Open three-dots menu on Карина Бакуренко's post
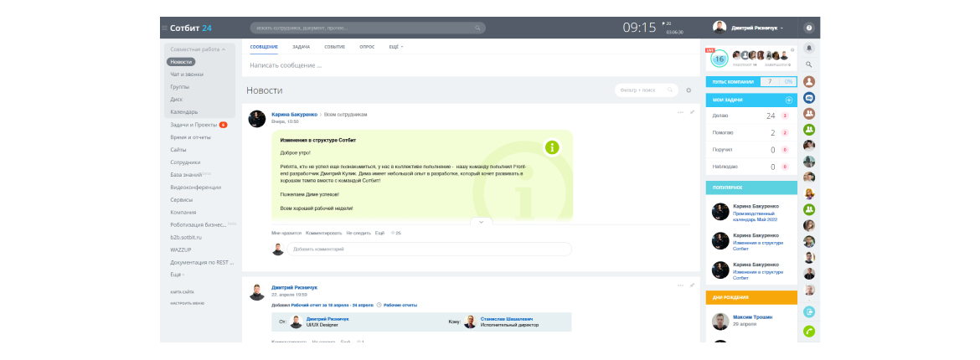The height and width of the screenshot is (360, 980). pos(681,112)
